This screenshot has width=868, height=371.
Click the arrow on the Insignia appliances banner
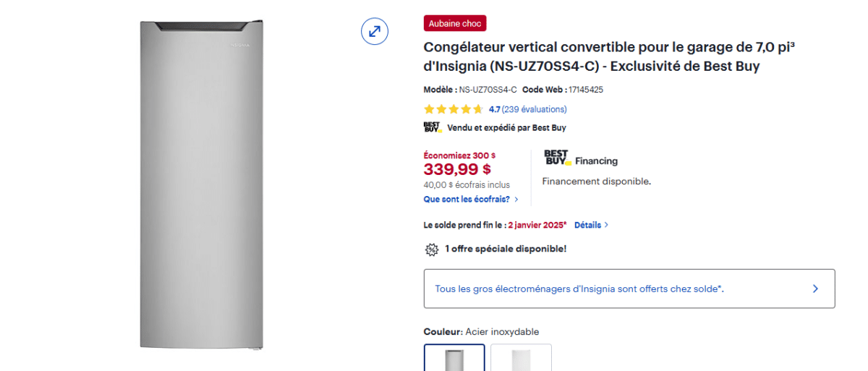pos(815,289)
